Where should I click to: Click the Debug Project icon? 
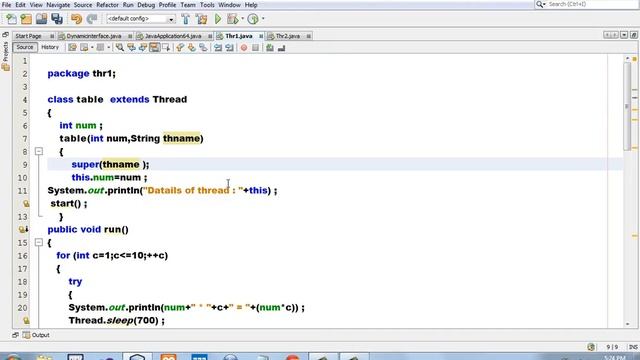click(x=233, y=19)
